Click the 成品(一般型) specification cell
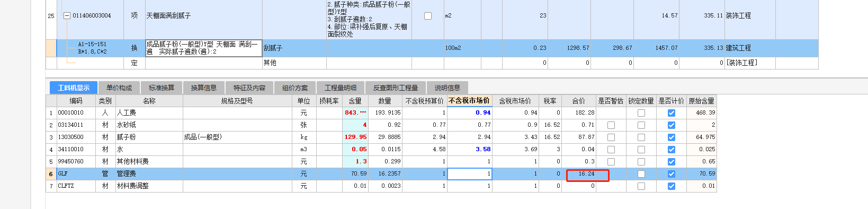The width and height of the screenshot is (868, 209). [237, 137]
